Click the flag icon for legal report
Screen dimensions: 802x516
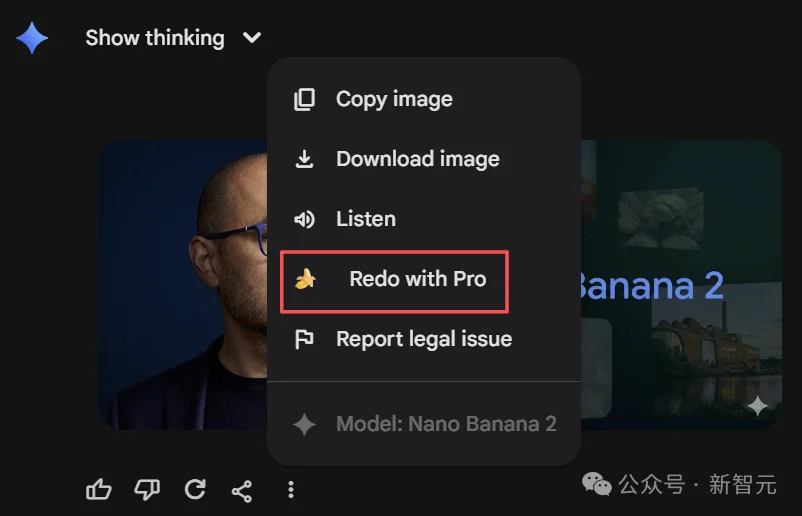click(304, 339)
